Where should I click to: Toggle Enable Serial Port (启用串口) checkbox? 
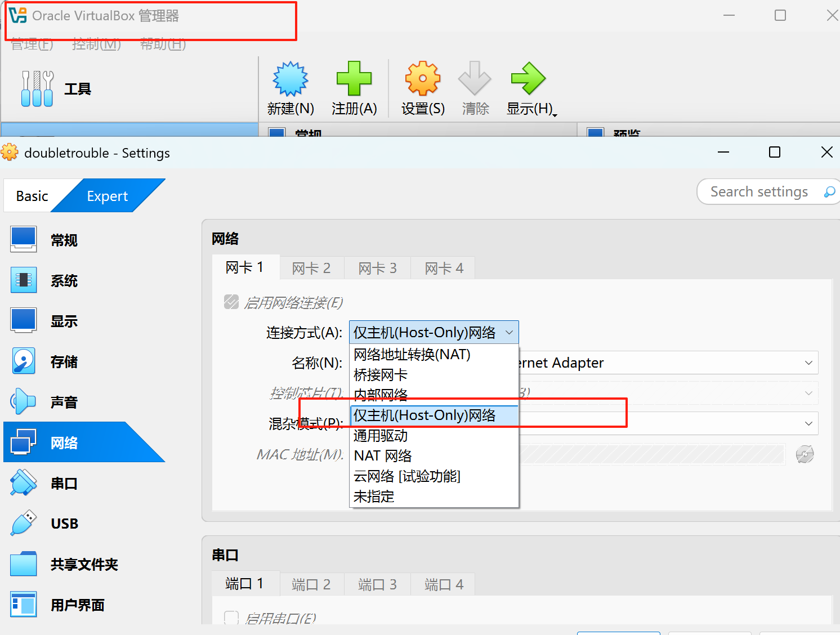[x=231, y=618]
